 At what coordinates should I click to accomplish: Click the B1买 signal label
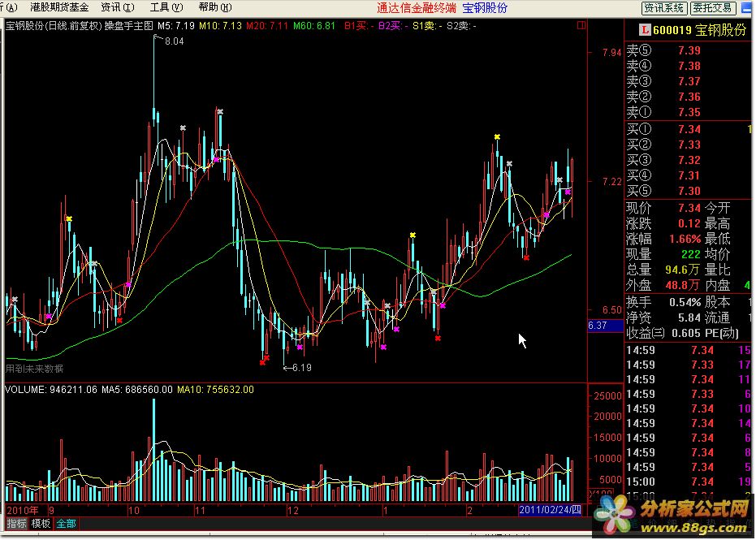[x=359, y=25]
